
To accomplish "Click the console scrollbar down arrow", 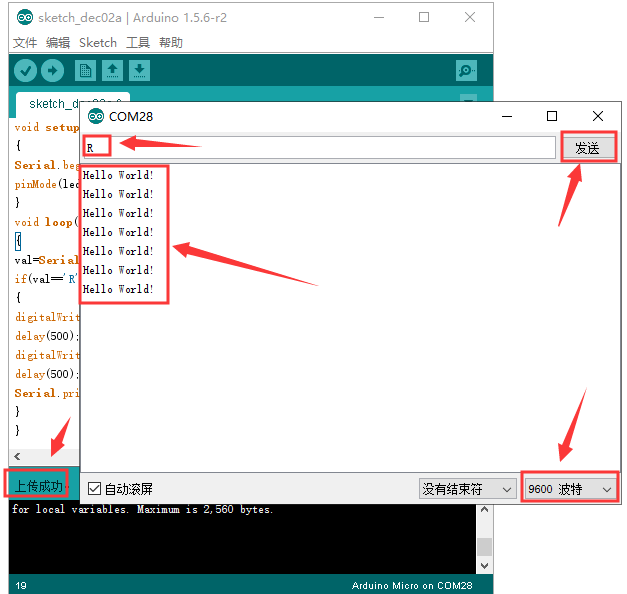I will point(485,566).
